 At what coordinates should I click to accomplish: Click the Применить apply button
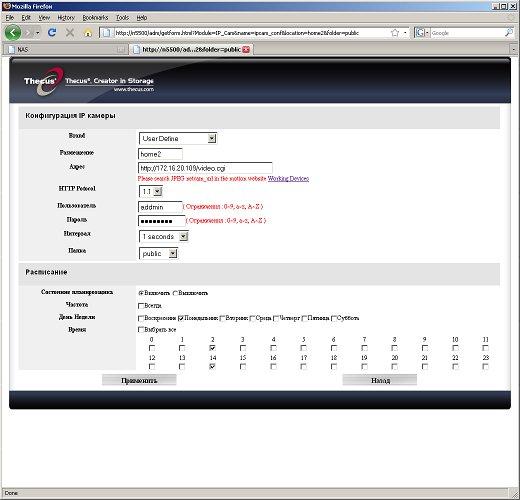(x=139, y=380)
